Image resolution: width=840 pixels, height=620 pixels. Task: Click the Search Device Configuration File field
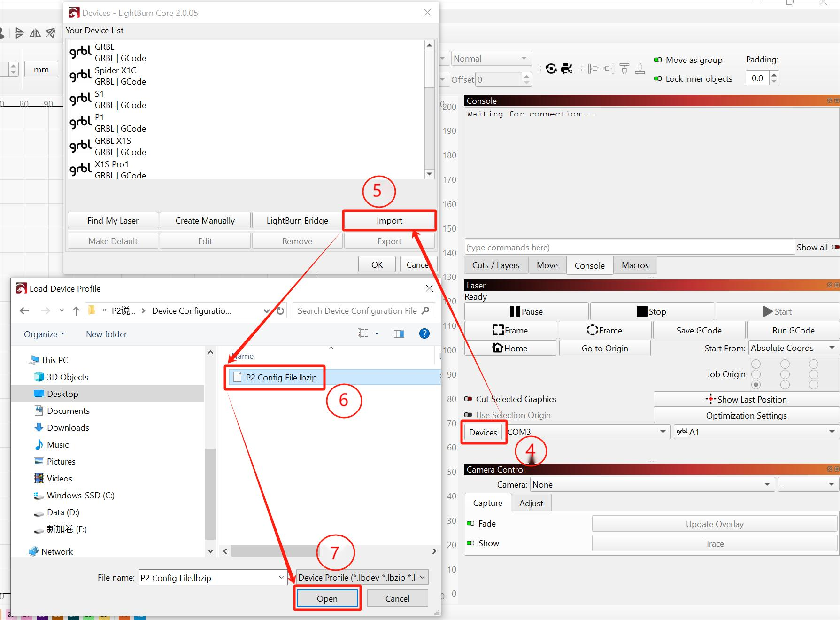(x=364, y=310)
